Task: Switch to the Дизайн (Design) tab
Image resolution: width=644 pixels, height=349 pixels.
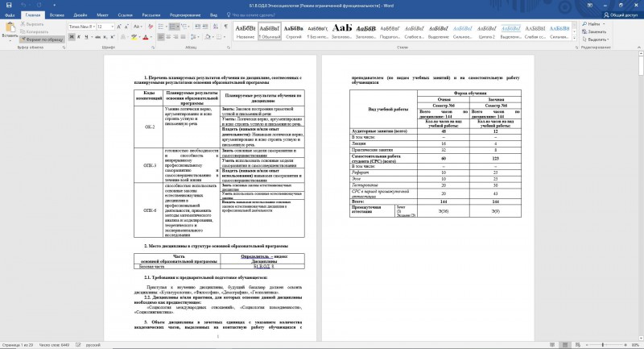Action: (80, 15)
